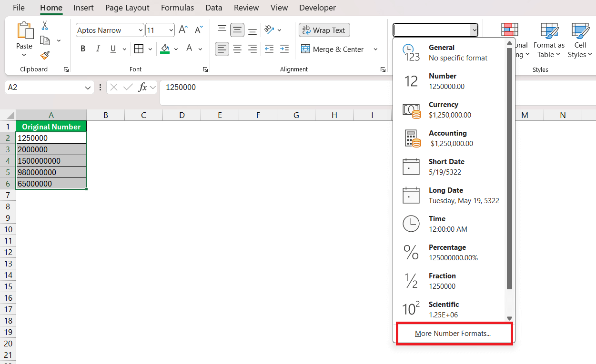Open underline style dropdown arrow
596x364 pixels.
coord(124,49)
